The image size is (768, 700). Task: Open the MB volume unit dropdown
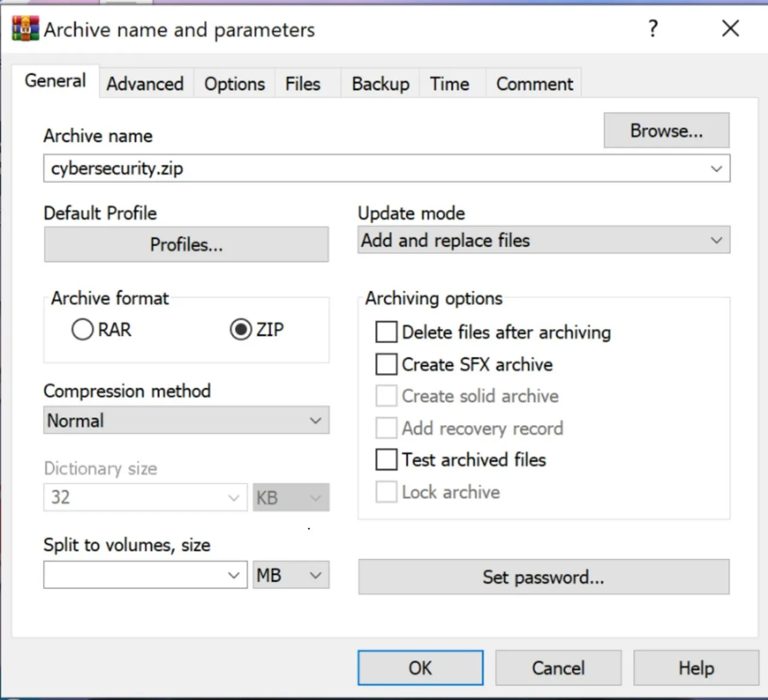(291, 575)
